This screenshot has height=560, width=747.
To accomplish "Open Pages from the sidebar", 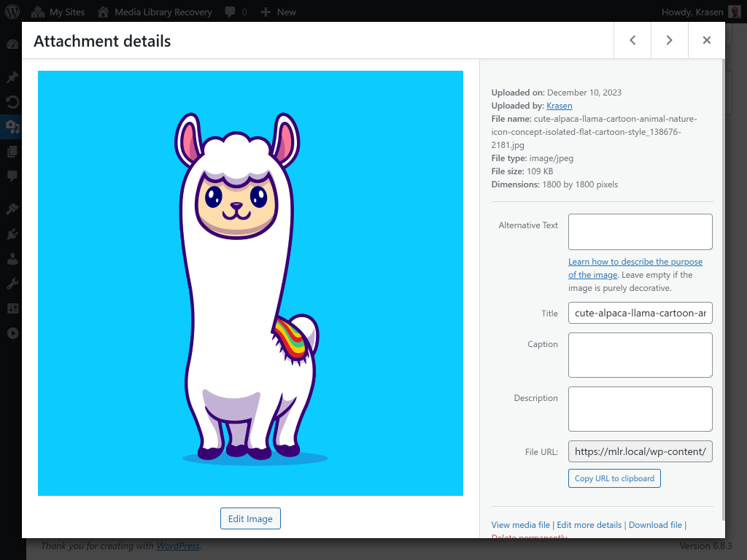I will (11, 151).
